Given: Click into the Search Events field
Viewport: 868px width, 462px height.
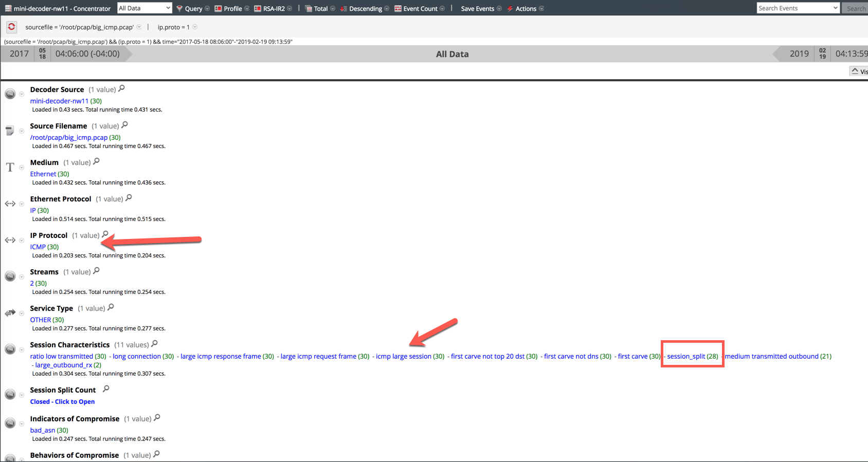Looking at the screenshot, I should (793, 8).
